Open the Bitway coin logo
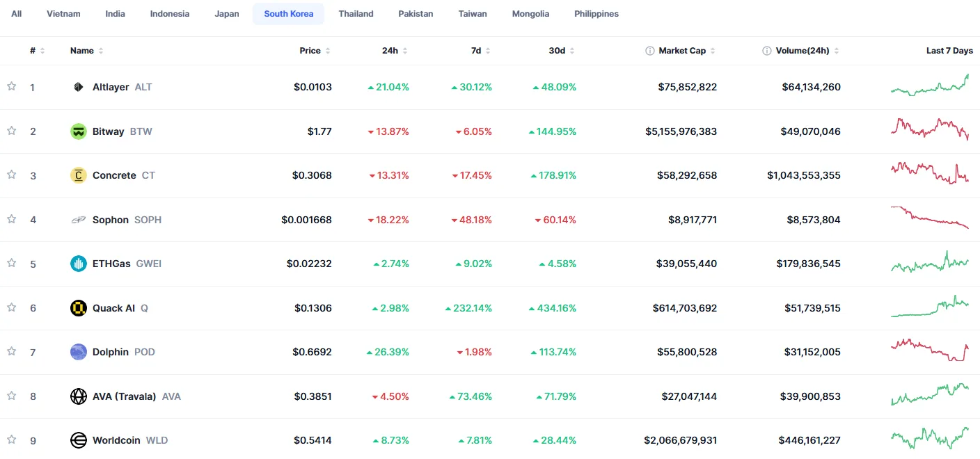 pyautogui.click(x=79, y=131)
